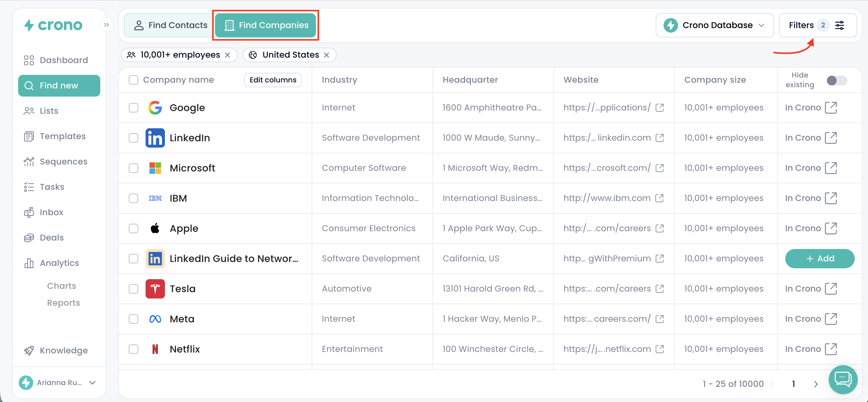Viewport: 868px width, 402px height.
Task: Open Charts under Analytics
Action: [62, 286]
